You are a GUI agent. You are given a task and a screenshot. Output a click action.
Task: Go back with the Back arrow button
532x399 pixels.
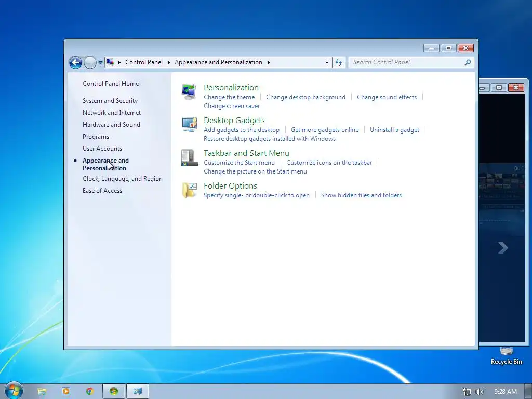75,62
